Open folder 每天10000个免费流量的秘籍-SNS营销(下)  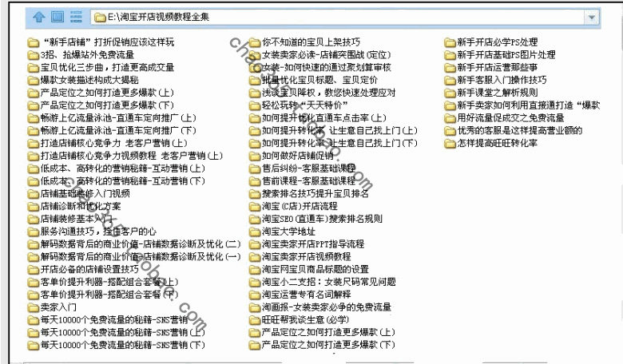(117, 345)
